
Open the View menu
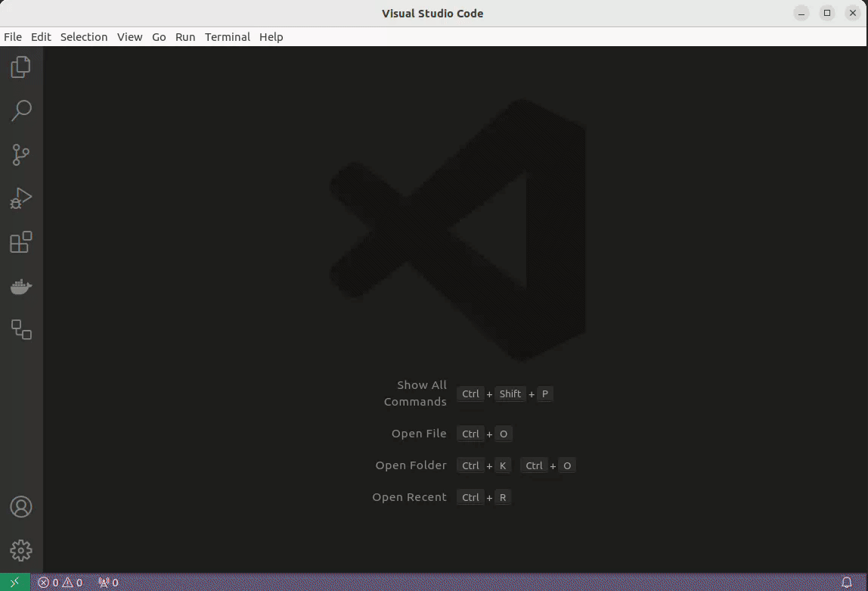pyautogui.click(x=129, y=36)
